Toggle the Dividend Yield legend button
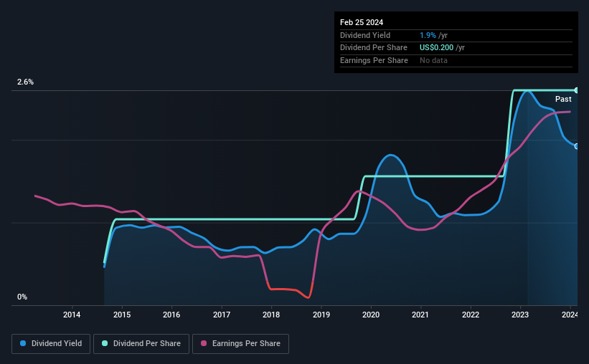 [x=51, y=344]
